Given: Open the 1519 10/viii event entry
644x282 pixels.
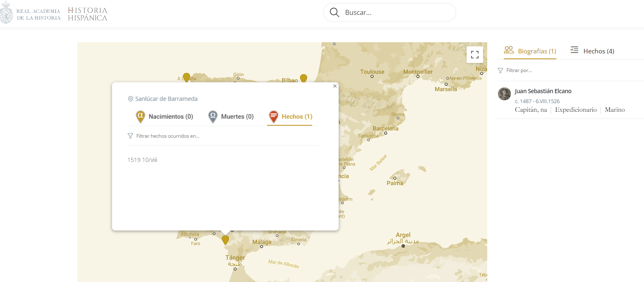Looking at the screenshot, I should point(142,160).
